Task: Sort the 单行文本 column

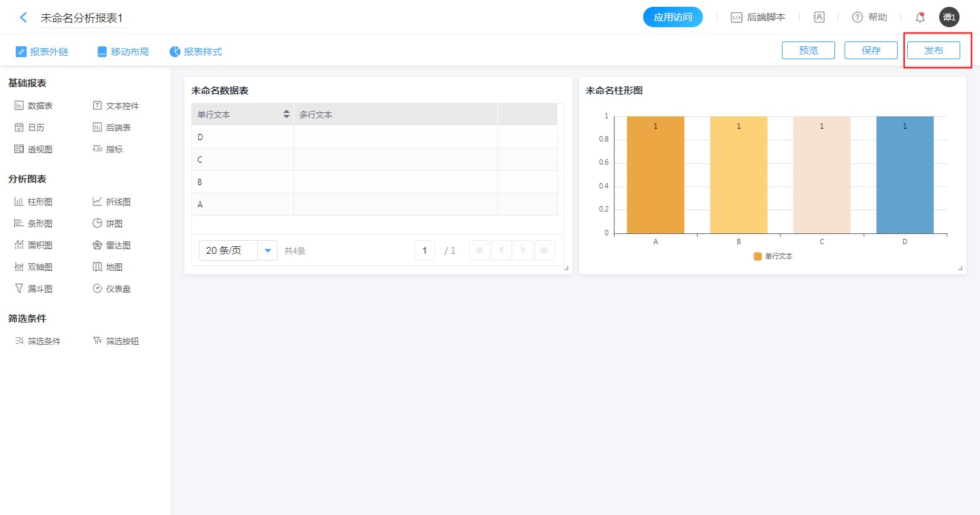Action: (x=287, y=115)
